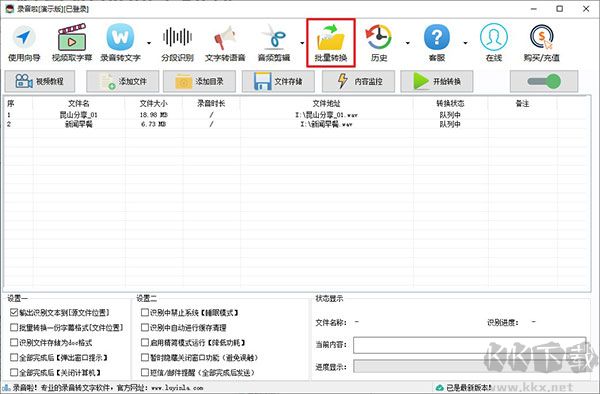Expand dropdown arrow next to 录音转文字
600x394 pixels.
click(x=149, y=43)
